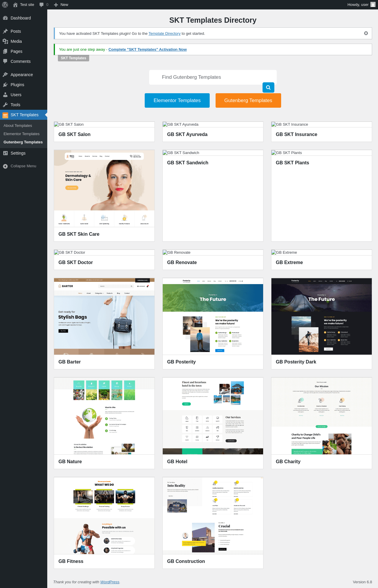Open the GB Charity template thumbnail
Screen dimensions: 378x588
tap(322, 416)
